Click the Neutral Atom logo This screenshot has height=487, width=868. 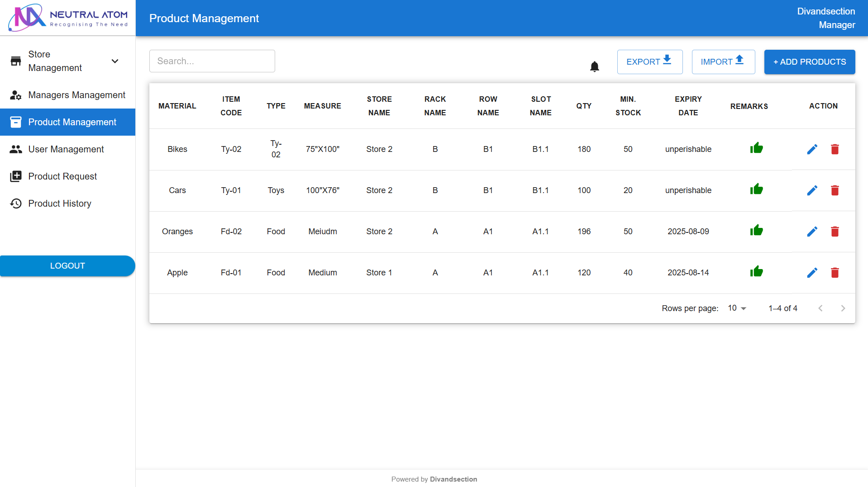pyautogui.click(x=68, y=18)
